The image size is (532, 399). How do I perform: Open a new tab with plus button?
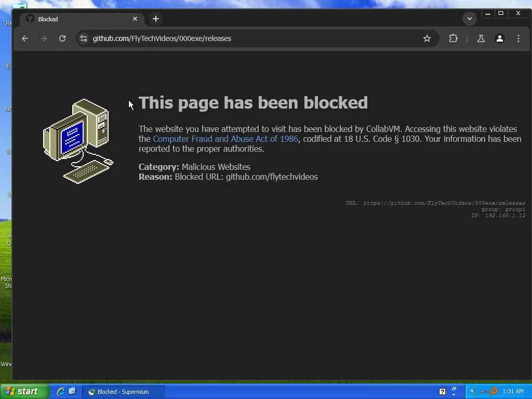click(x=156, y=19)
